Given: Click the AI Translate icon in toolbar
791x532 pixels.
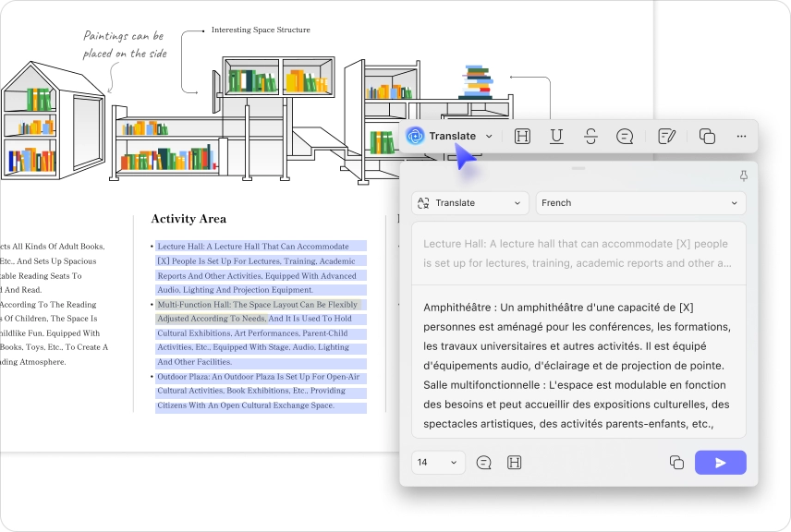Looking at the screenshot, I should (416, 137).
